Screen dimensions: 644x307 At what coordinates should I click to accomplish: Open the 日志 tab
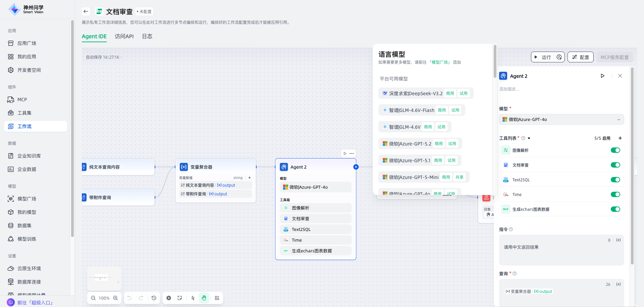147,36
